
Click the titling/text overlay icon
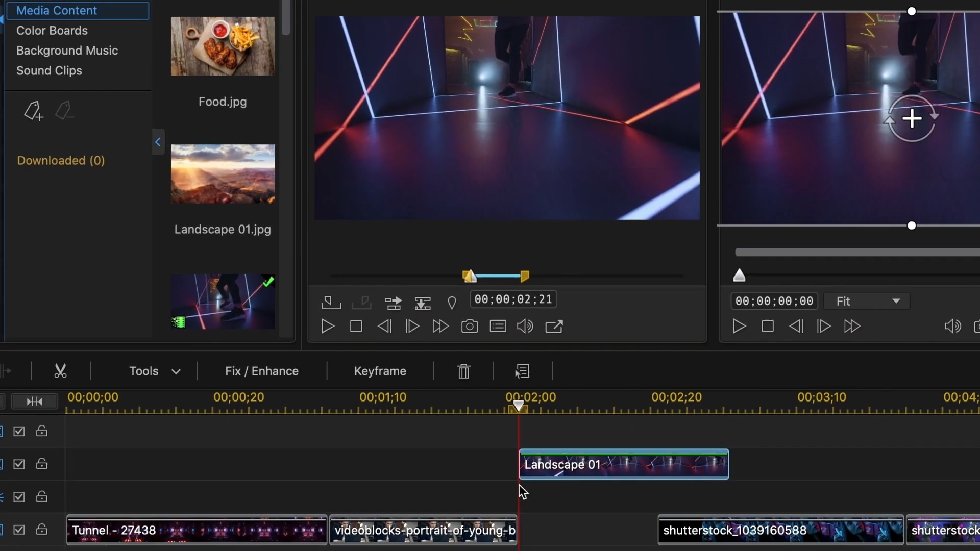(x=498, y=327)
